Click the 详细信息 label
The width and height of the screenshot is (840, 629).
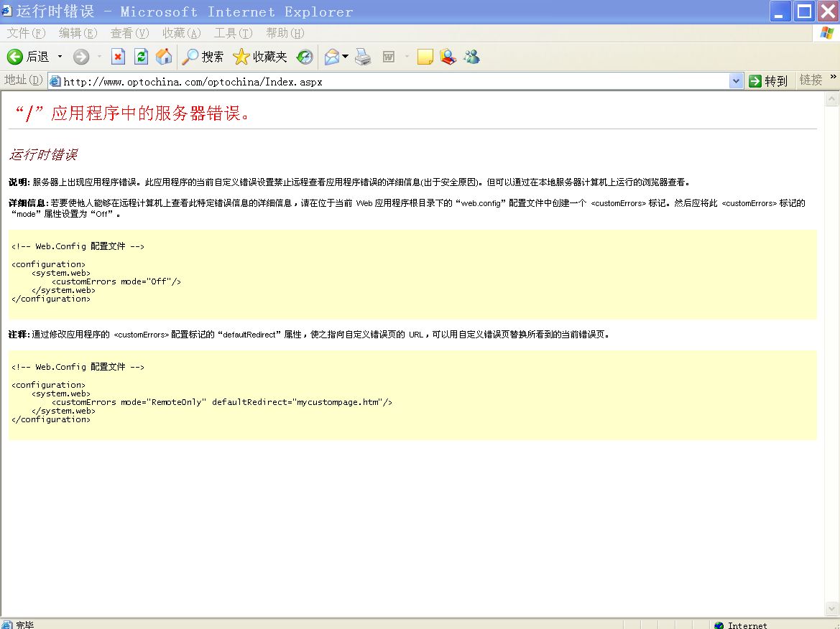(x=29, y=203)
